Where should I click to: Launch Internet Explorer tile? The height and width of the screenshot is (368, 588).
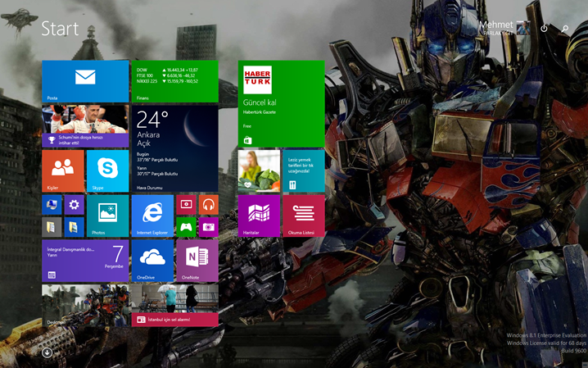[152, 216]
